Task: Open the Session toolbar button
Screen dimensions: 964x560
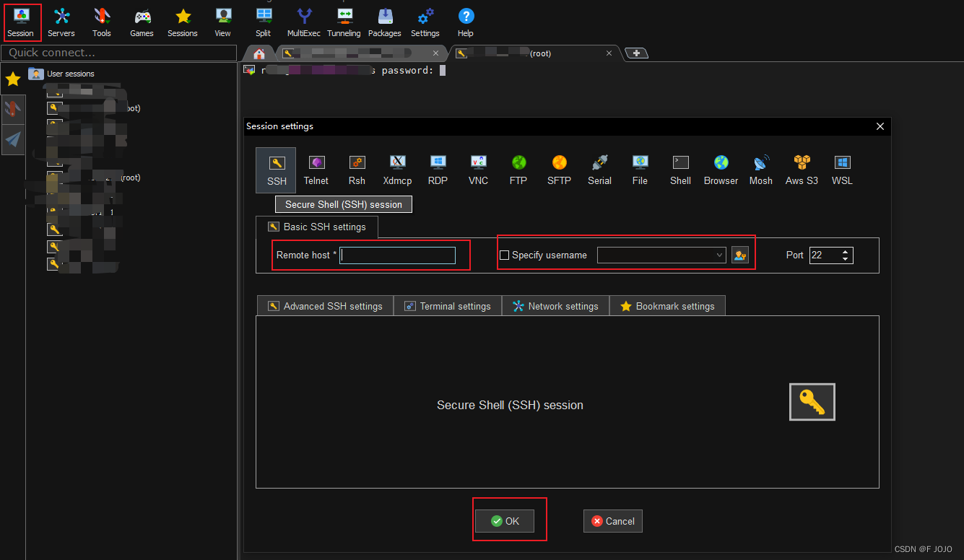Action: tap(21, 22)
